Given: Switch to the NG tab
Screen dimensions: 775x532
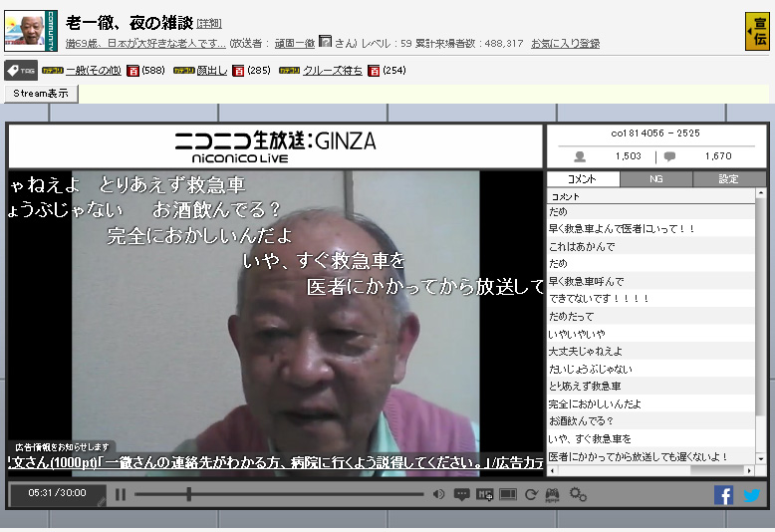Looking at the screenshot, I should pyautogui.click(x=656, y=179).
